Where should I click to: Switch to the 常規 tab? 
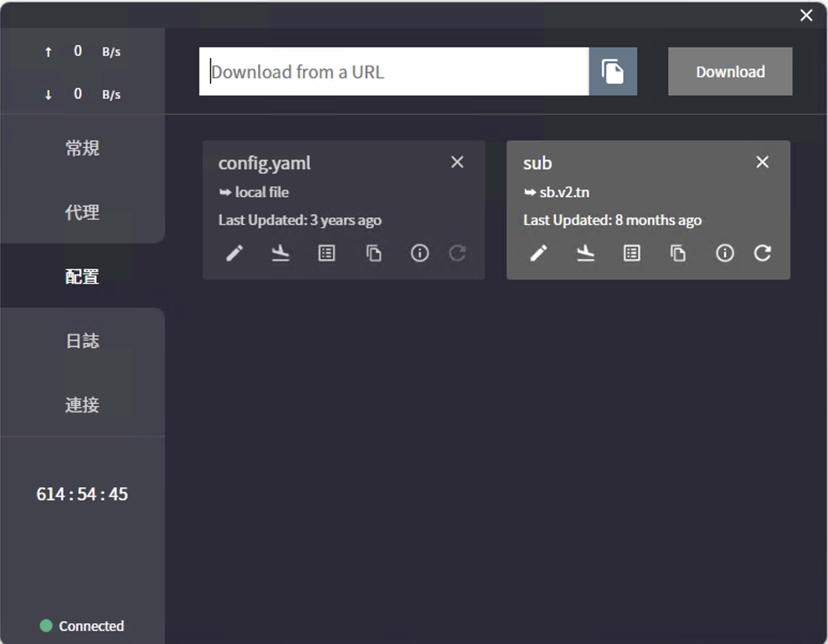coord(82,148)
